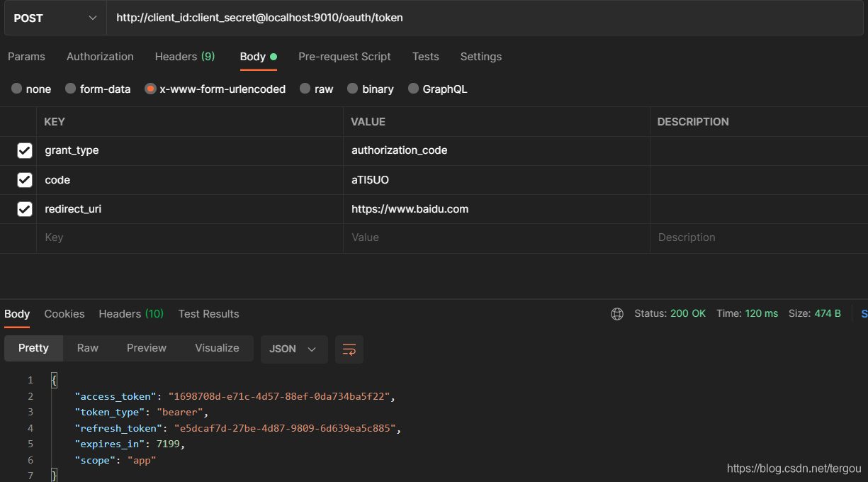
Task: Open the JSON format dropdown
Action: tap(294, 349)
